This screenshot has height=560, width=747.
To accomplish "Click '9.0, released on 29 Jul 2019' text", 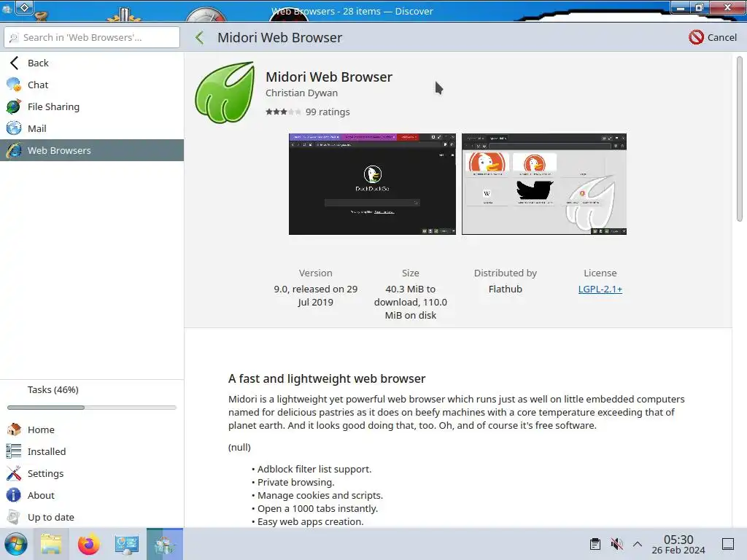I will 315,295.
